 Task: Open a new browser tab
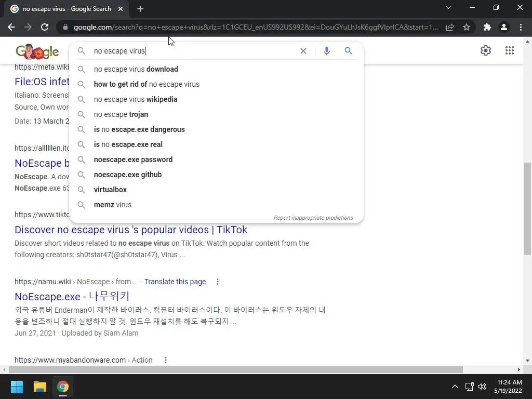pyautogui.click(x=140, y=9)
